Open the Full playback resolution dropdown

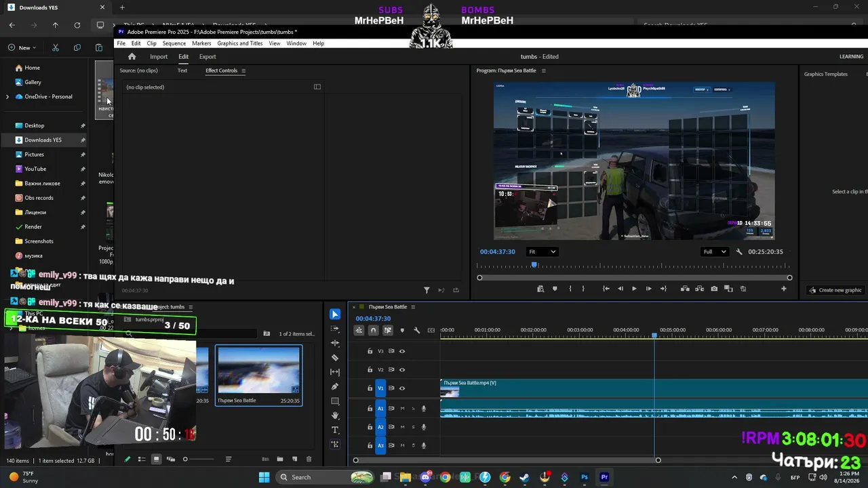(x=715, y=251)
